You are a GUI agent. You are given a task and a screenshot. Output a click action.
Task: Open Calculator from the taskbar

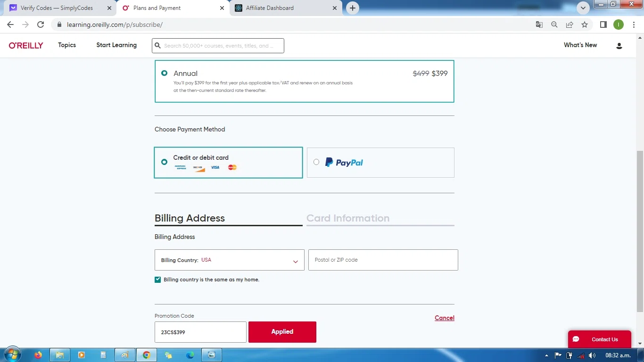(103, 355)
